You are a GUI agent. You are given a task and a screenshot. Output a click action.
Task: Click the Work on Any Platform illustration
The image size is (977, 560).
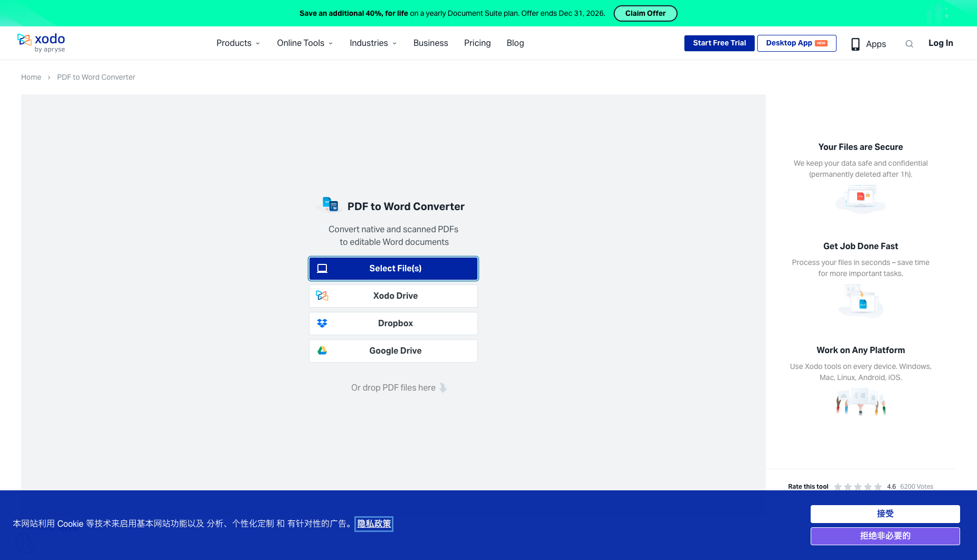click(x=861, y=402)
